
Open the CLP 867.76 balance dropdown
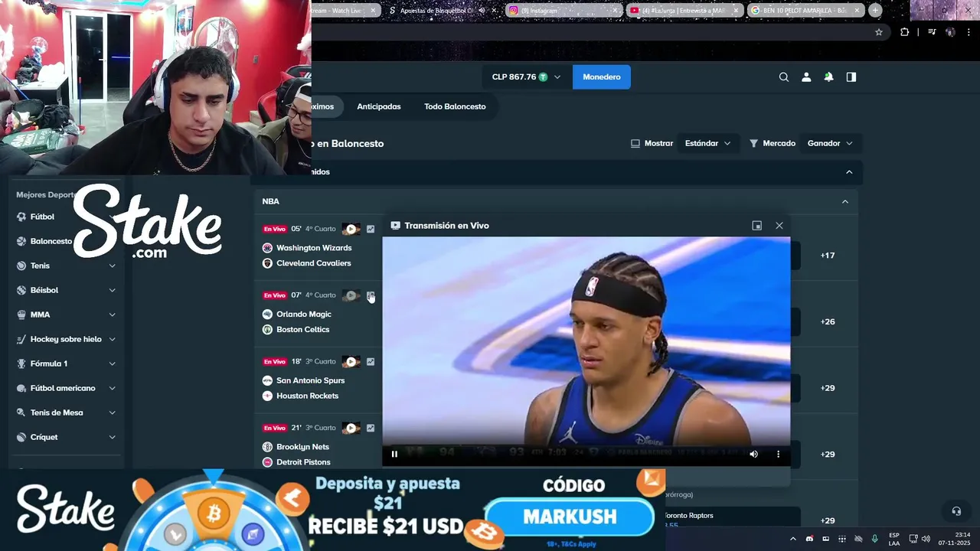527,77
